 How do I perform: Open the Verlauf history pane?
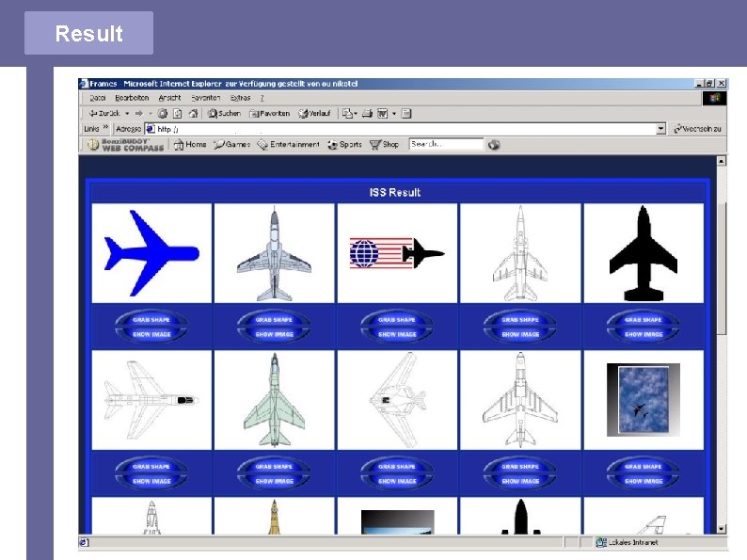(x=314, y=114)
